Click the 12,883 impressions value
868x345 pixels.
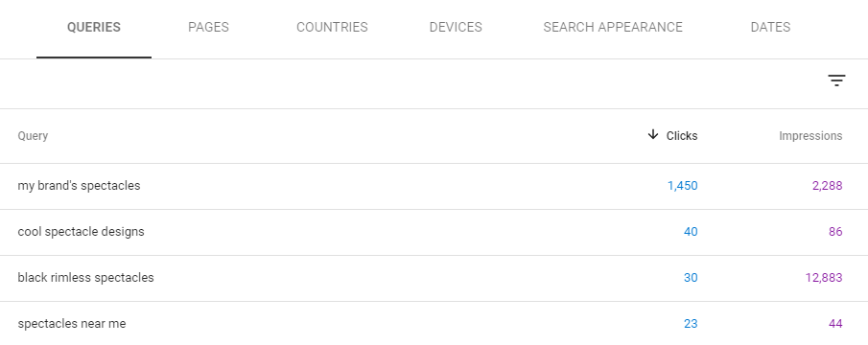click(824, 278)
